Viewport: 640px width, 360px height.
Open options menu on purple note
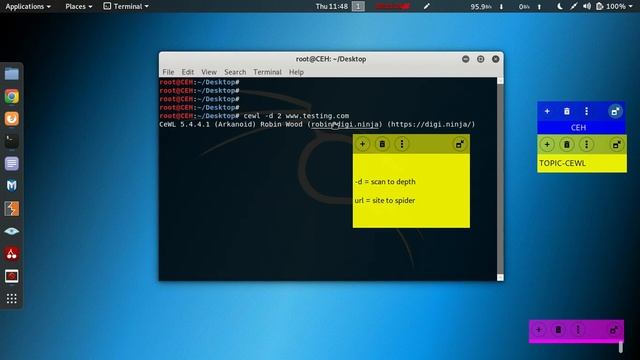point(578,330)
